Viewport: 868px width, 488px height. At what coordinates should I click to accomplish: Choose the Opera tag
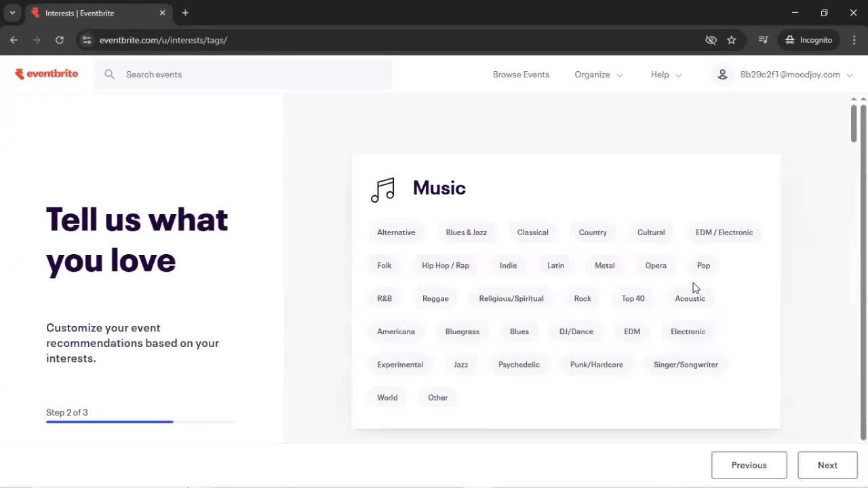point(656,266)
